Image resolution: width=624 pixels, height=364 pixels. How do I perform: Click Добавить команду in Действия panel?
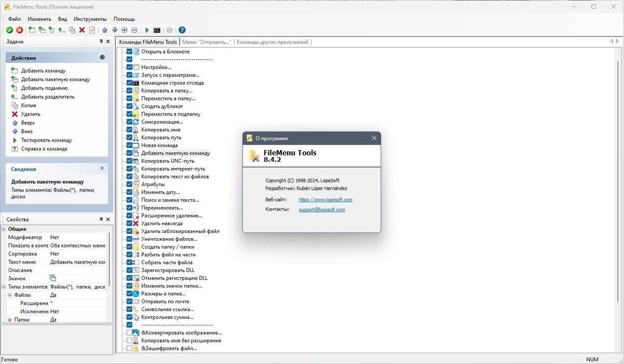coord(43,71)
